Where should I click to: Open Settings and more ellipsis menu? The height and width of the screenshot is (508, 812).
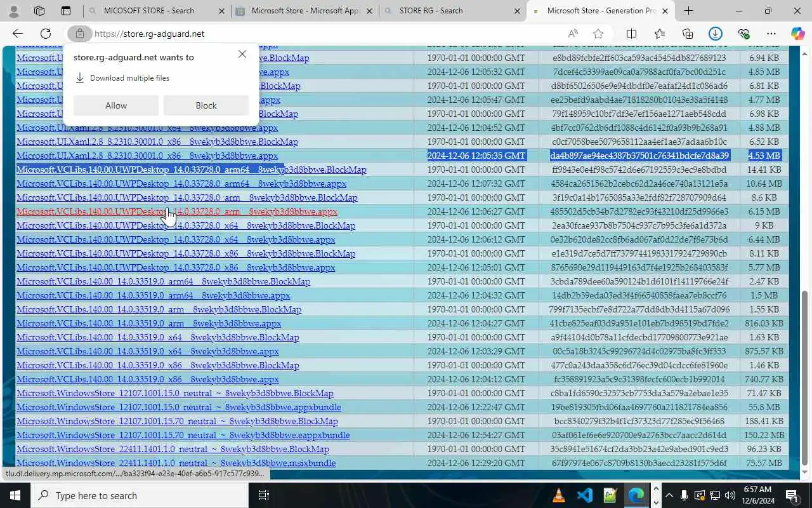point(771,34)
